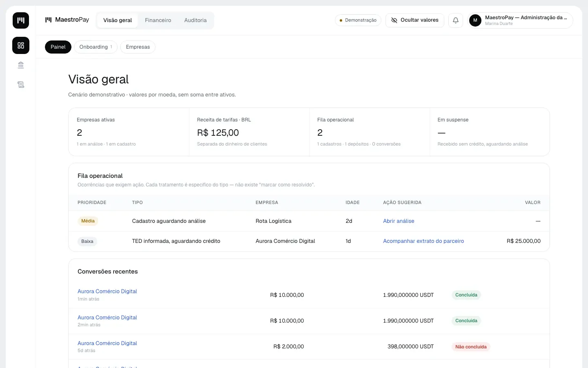Click the Rota Logística company cell
This screenshot has width=588, height=368.
(x=274, y=221)
